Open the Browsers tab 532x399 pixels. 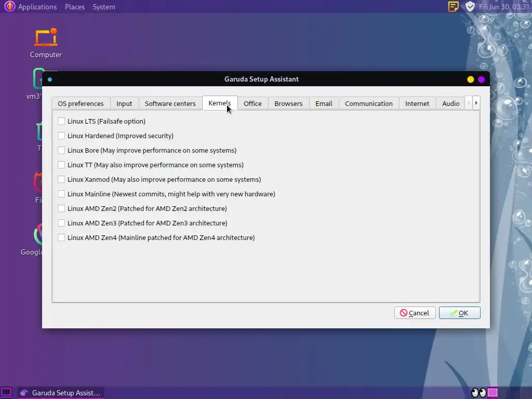point(288,103)
